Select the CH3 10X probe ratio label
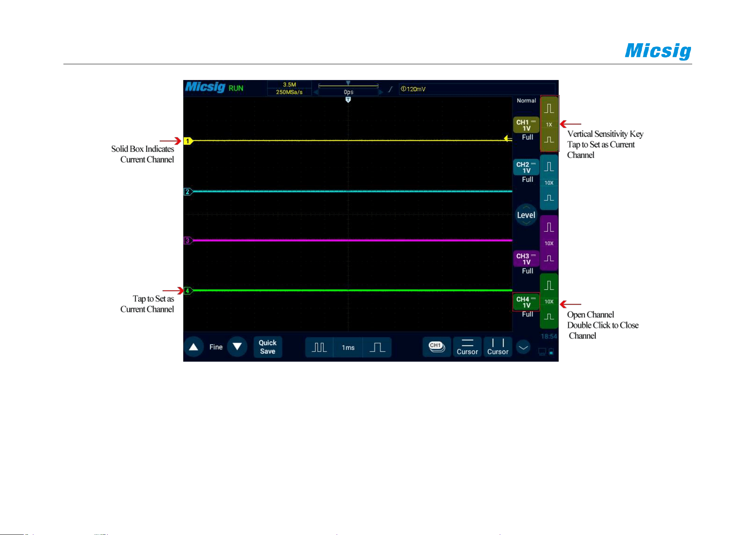This screenshot has height=535, width=756. pos(549,243)
